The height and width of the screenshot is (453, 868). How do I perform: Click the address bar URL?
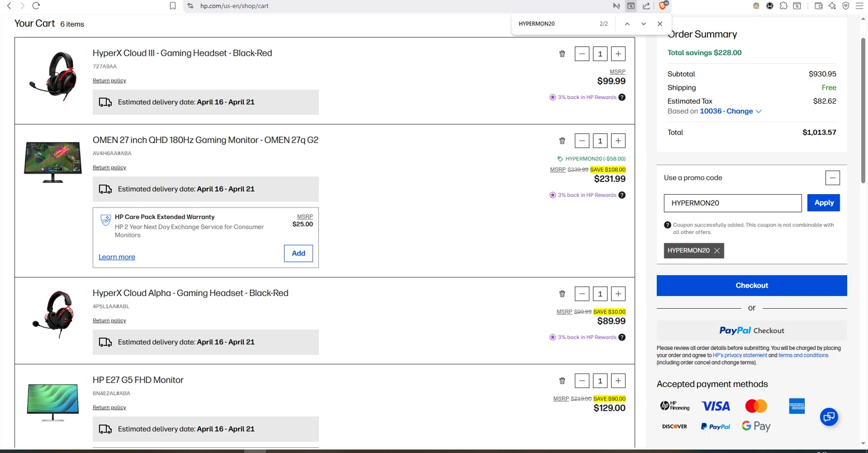tap(234, 6)
